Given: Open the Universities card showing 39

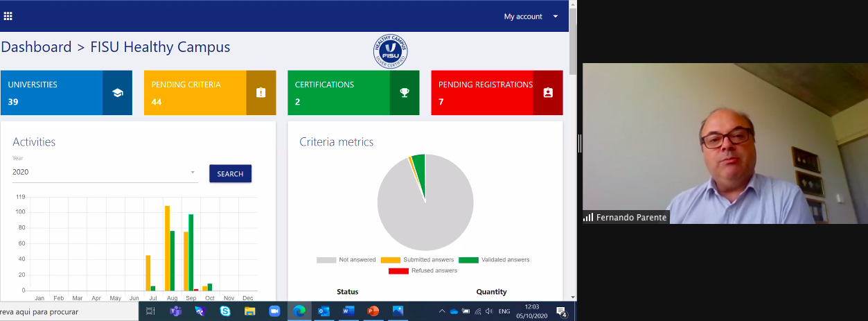Looking at the screenshot, I should pyautogui.click(x=67, y=93).
